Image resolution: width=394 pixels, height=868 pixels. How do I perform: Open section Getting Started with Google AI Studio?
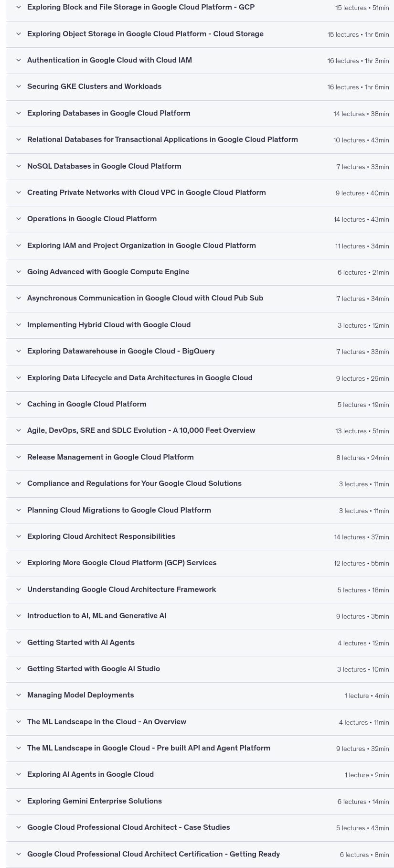94,669
